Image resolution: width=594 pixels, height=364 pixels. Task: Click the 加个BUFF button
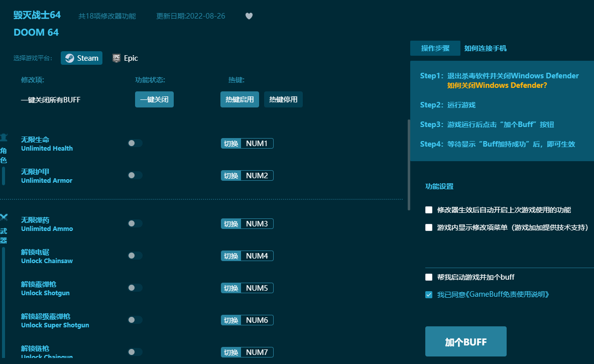(x=465, y=342)
